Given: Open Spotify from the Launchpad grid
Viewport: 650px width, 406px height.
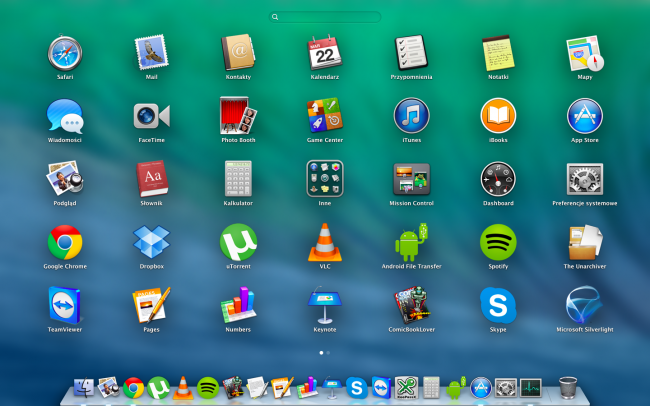Looking at the screenshot, I should pos(498,242).
